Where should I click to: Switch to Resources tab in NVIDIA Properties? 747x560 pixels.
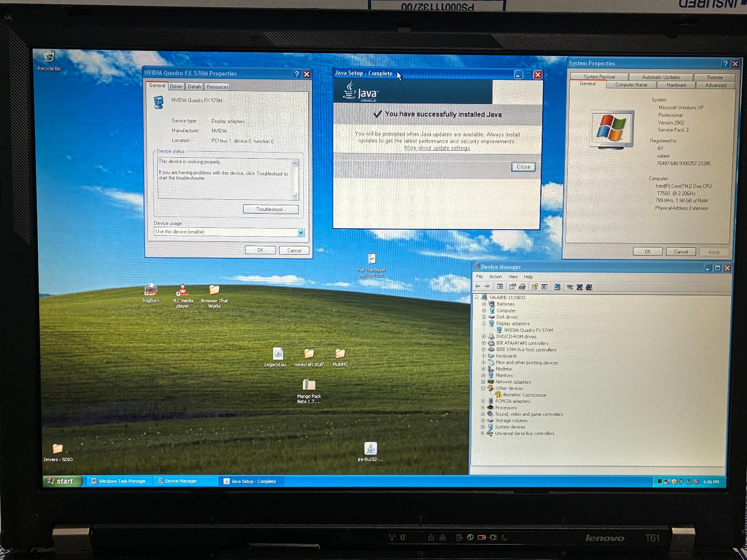pyautogui.click(x=217, y=87)
